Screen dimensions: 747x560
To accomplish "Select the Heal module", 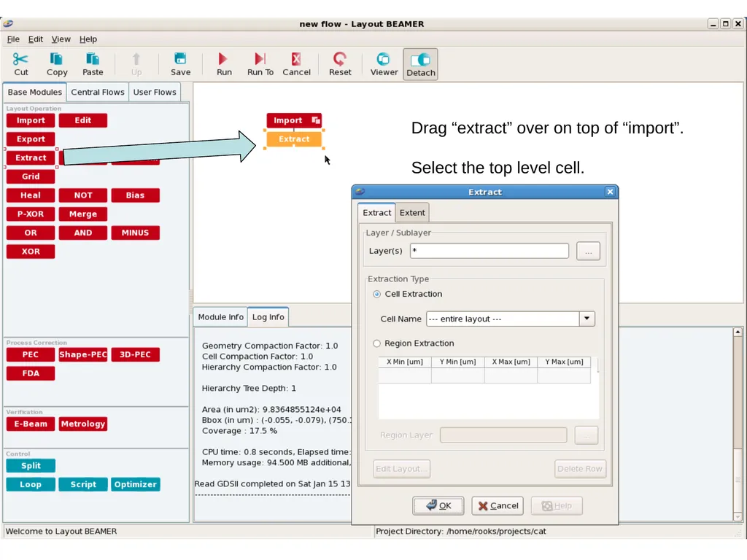I will (x=31, y=195).
